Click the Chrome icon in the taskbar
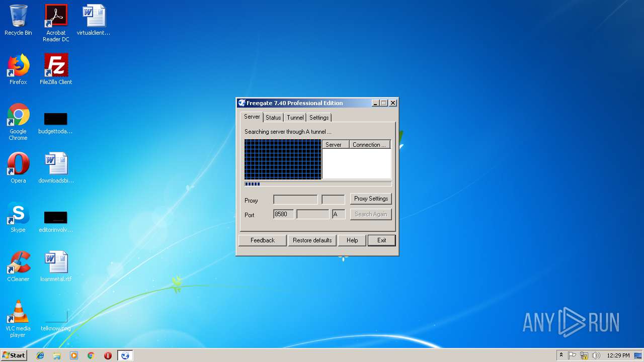This screenshot has width=644, height=362. 91,355
